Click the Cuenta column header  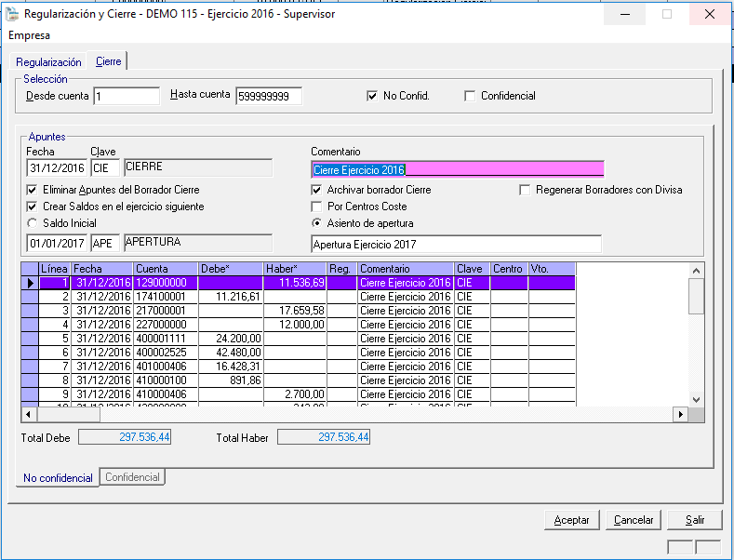pos(166,269)
